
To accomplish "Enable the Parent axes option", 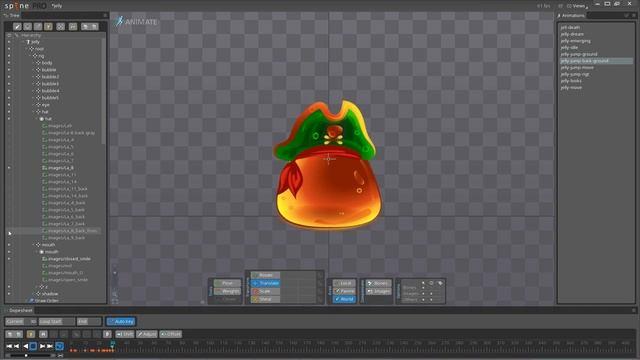I will click(344, 291).
